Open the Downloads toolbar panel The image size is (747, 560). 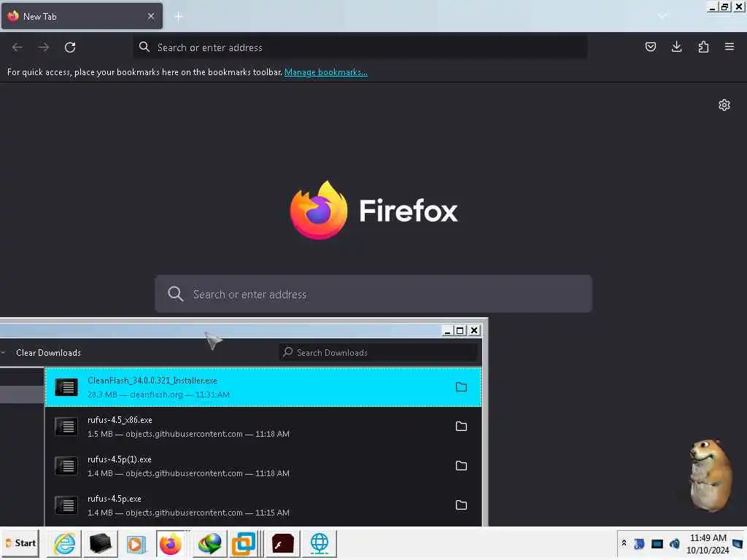coord(676,47)
